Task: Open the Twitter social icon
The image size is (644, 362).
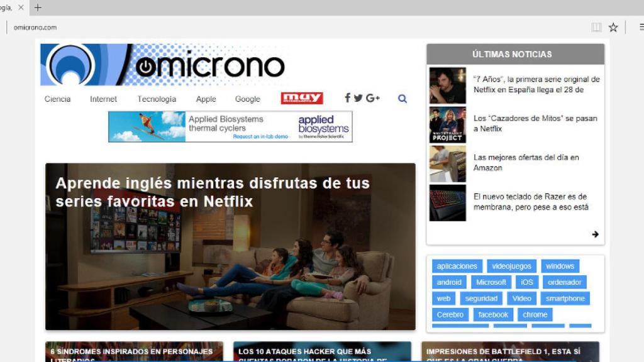Action: [x=358, y=98]
